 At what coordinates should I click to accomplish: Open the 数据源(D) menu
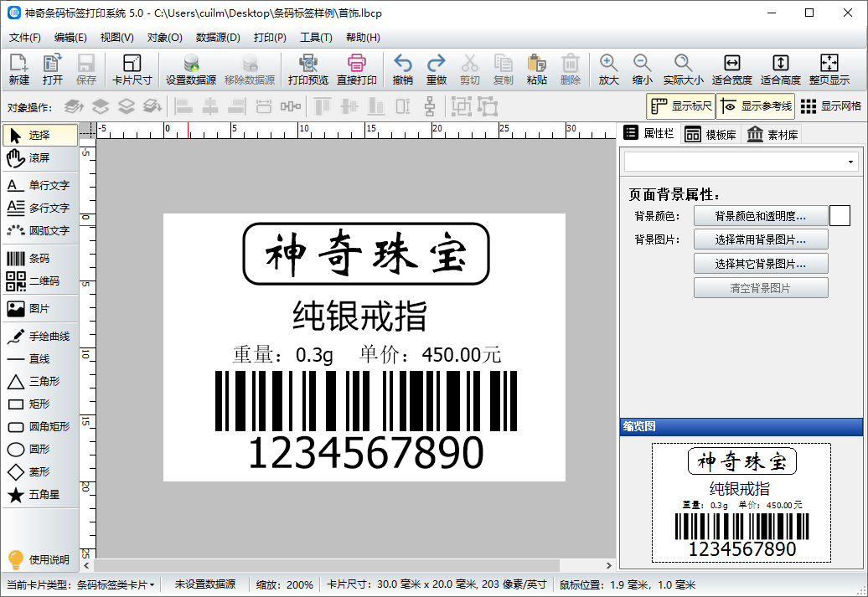[218, 38]
